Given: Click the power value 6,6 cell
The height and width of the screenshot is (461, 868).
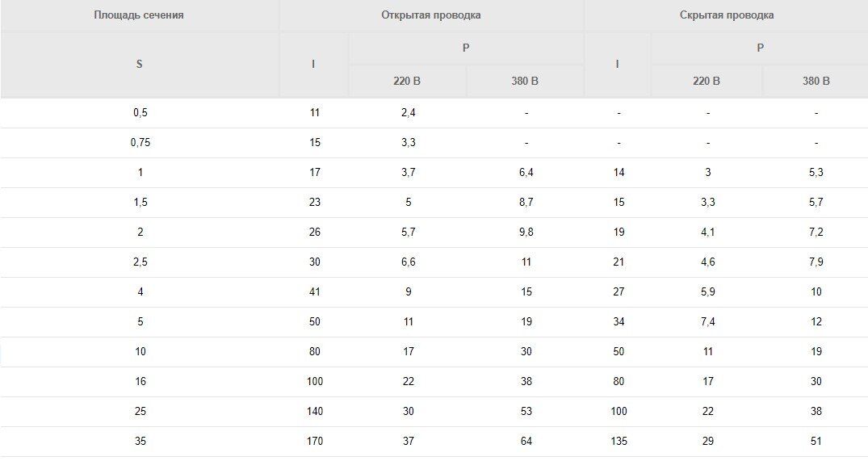Looking at the screenshot, I should click(408, 262).
